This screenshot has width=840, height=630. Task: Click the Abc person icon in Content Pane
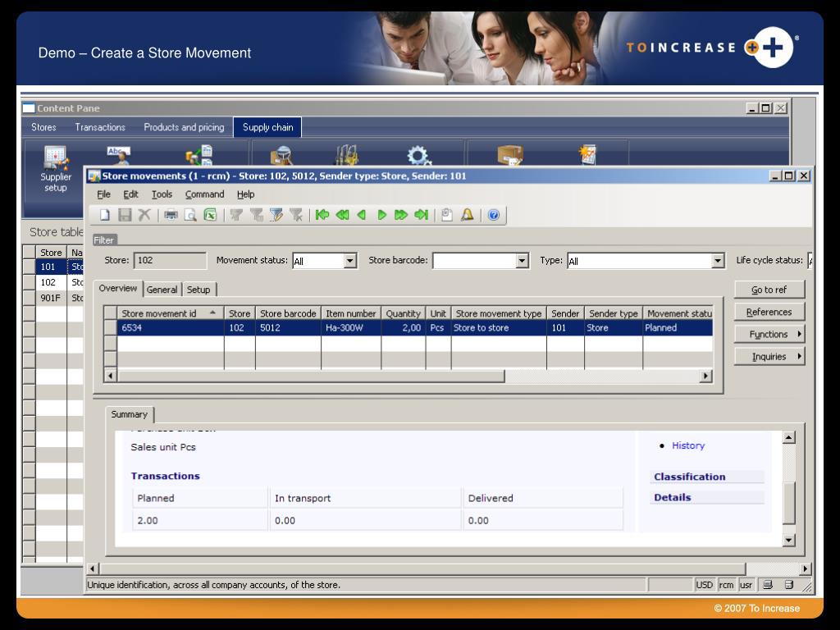[x=119, y=155]
